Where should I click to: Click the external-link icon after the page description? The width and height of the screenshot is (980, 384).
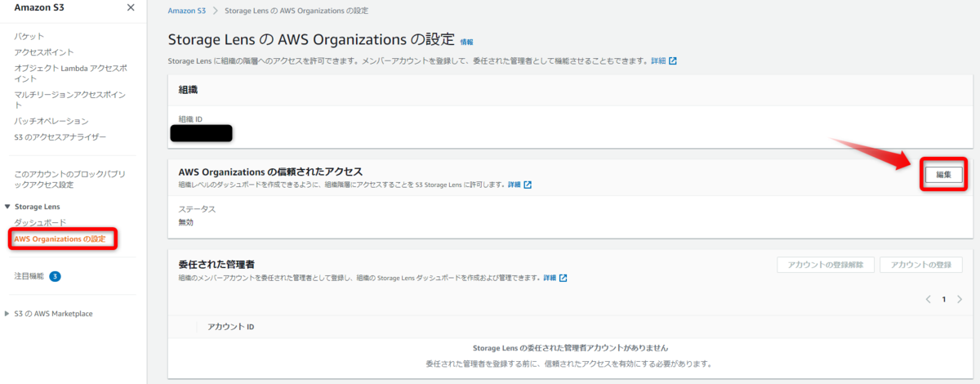tap(673, 61)
